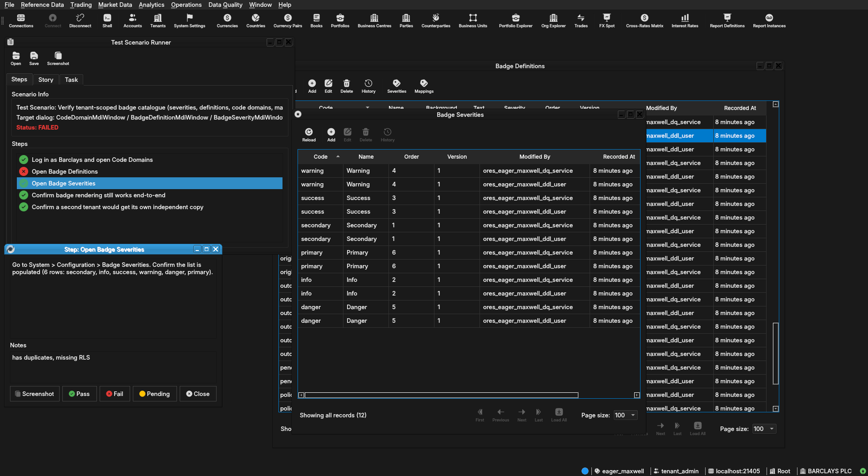Open the Data Quality menu

[225, 5]
